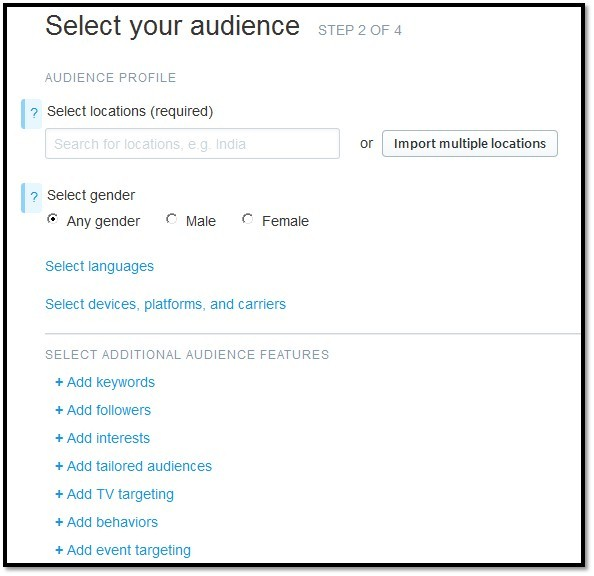This screenshot has width=594, height=576.
Task: Select the Any gender radio button
Action: pos(53,219)
